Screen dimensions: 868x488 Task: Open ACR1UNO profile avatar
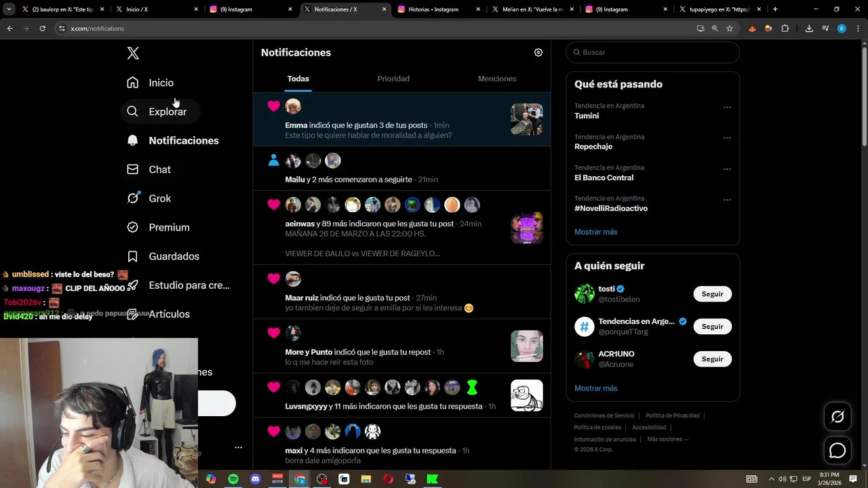(585, 359)
